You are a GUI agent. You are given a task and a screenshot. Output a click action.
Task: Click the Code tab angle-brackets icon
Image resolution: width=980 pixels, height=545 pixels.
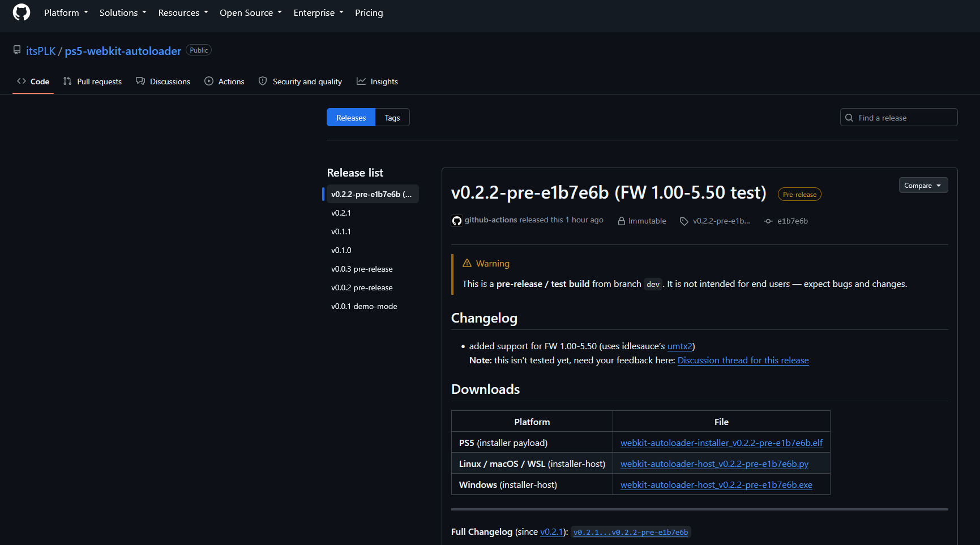(x=22, y=81)
